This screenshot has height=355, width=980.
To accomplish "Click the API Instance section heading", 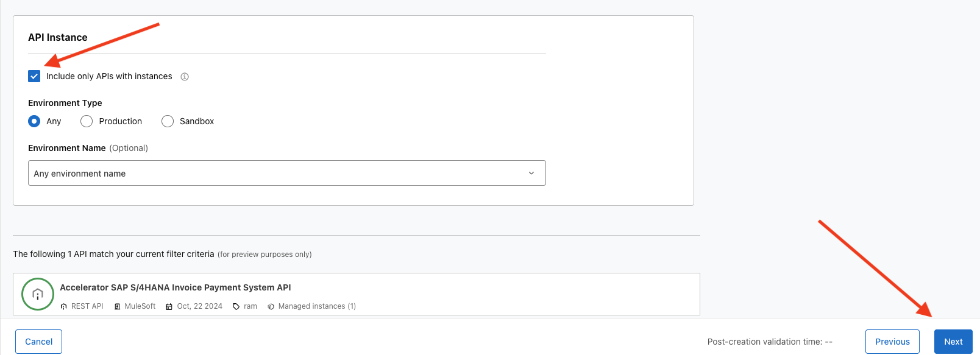I will click(x=58, y=37).
